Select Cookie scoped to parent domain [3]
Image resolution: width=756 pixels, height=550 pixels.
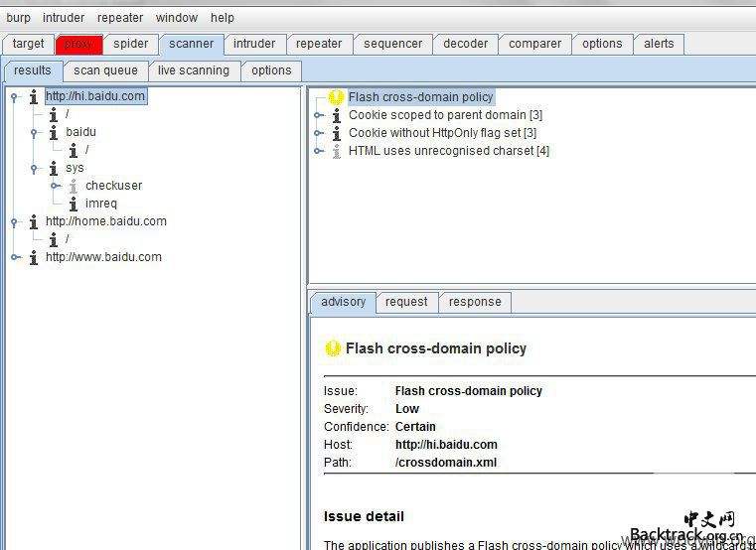click(445, 115)
